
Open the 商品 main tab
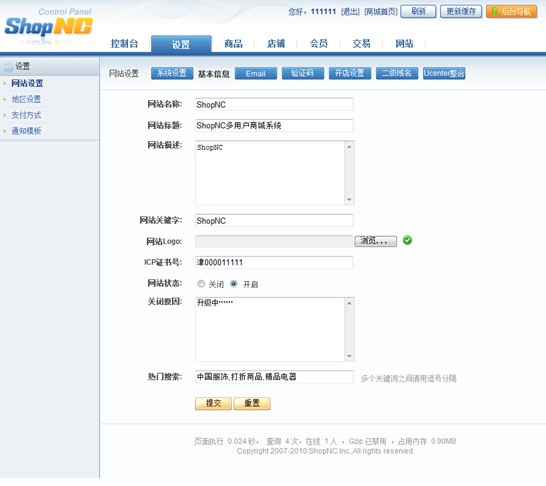[233, 44]
